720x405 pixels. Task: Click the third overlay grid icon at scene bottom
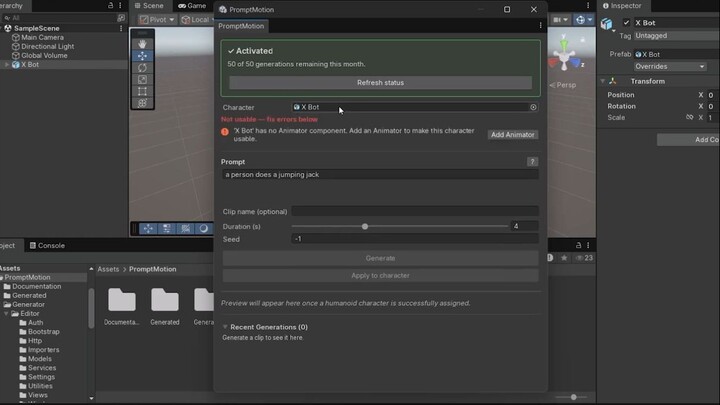pos(185,228)
